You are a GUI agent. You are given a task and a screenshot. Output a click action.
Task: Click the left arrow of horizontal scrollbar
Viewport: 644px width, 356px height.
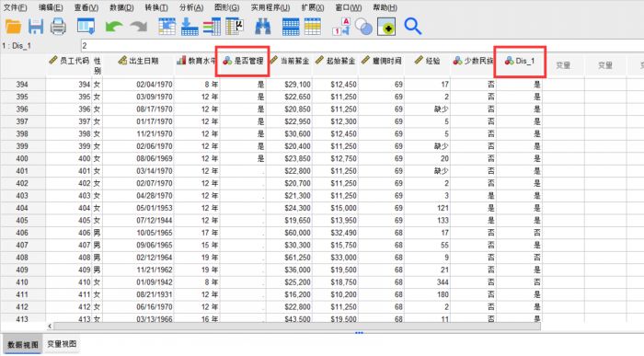point(50,326)
